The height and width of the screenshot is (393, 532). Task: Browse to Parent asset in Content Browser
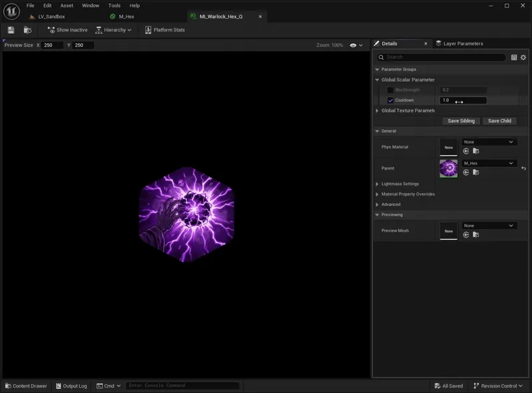coord(476,172)
